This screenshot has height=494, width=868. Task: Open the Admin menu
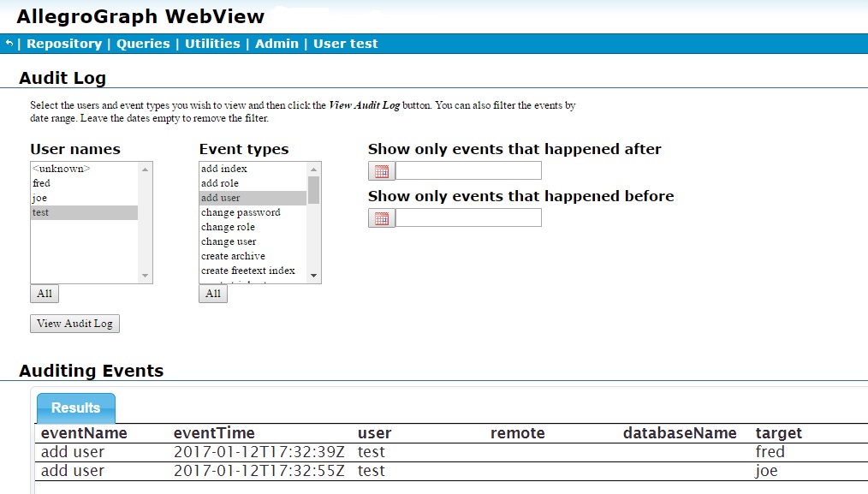pyautogui.click(x=276, y=43)
